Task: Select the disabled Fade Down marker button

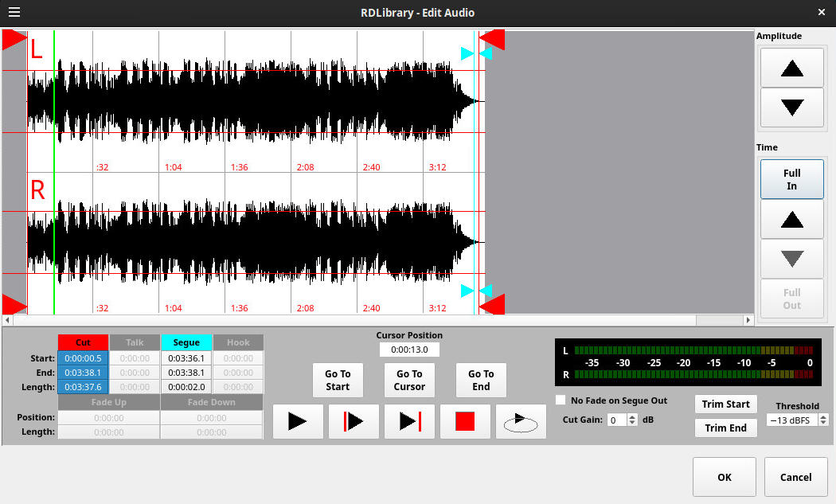Action: [212, 402]
